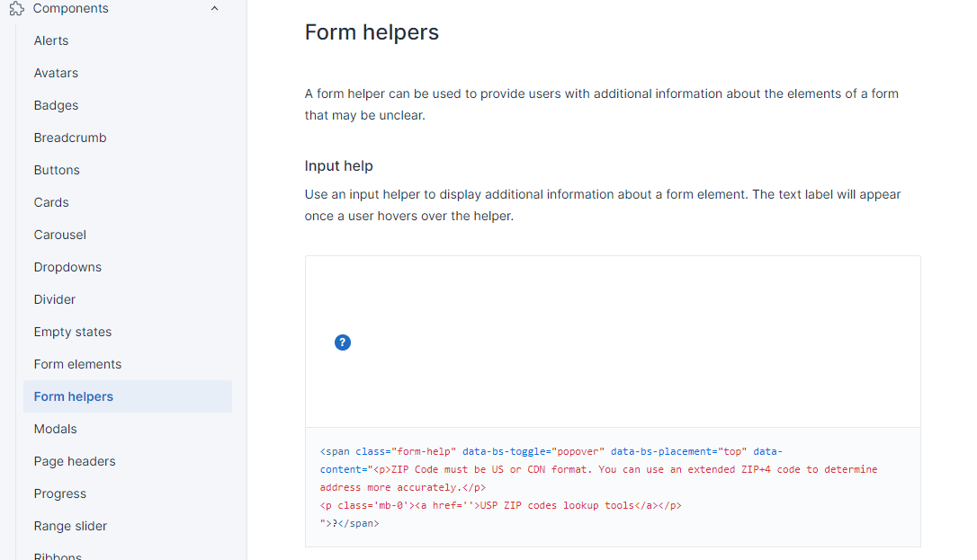Image resolution: width=977 pixels, height=560 pixels.
Task: Open the Avatars component page
Action: 56,73
